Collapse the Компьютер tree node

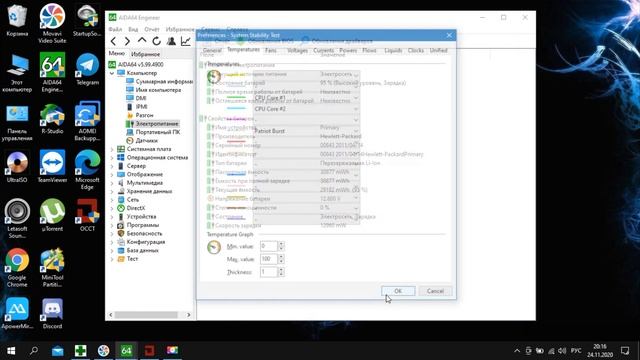tap(112, 73)
